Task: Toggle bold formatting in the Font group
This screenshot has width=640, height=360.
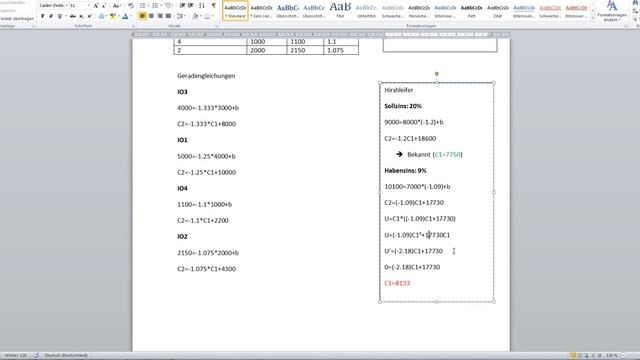Action: pyautogui.click(x=42, y=16)
